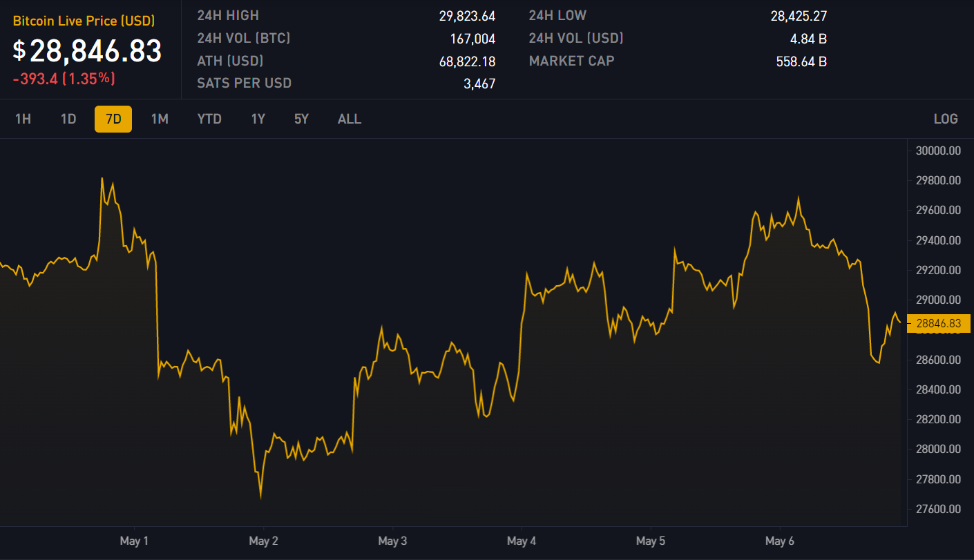974x560 pixels.
Task: Click the SATS PER USD value 3,467
Action: [479, 84]
